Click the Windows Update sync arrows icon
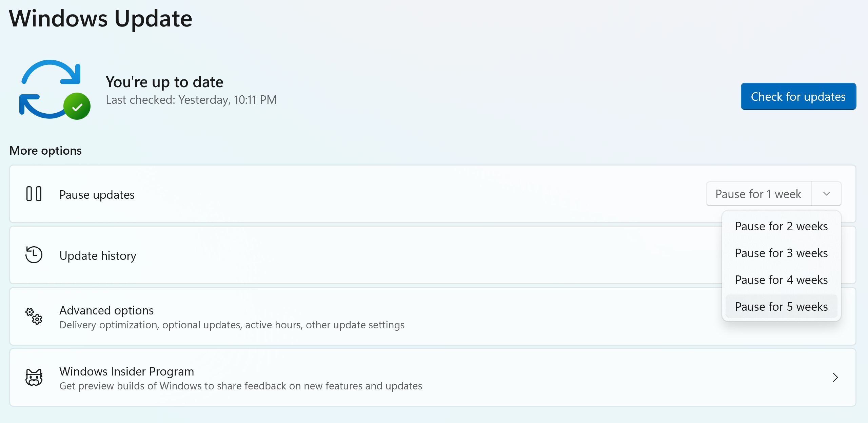Viewport: 868px width, 423px height. pos(50,89)
